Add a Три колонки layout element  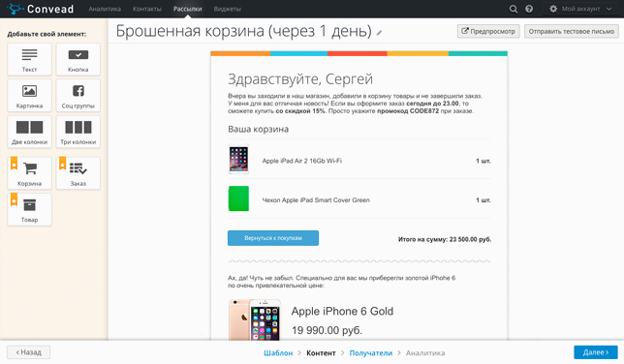(x=78, y=132)
